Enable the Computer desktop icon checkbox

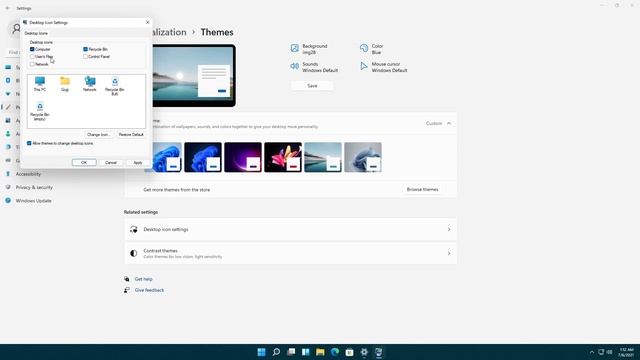point(32,49)
